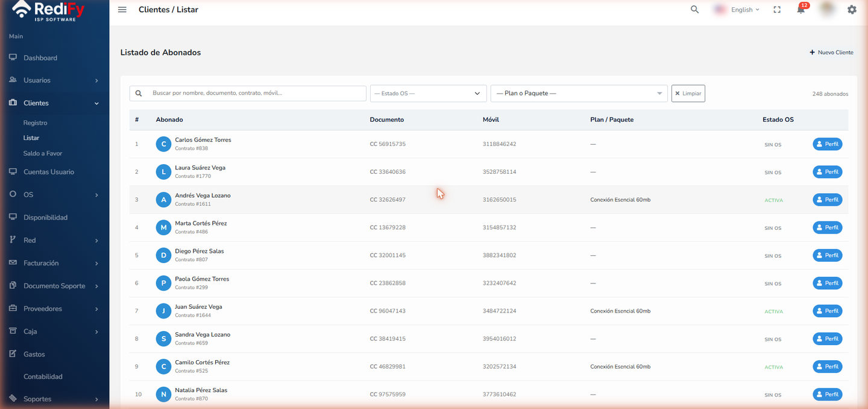Image resolution: width=868 pixels, height=409 pixels.
Task: Open the settings gear icon
Action: click(852, 10)
